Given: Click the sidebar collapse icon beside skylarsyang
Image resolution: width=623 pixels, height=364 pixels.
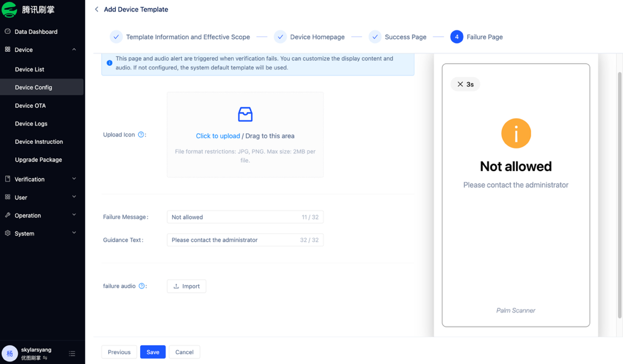Looking at the screenshot, I should coord(72,354).
